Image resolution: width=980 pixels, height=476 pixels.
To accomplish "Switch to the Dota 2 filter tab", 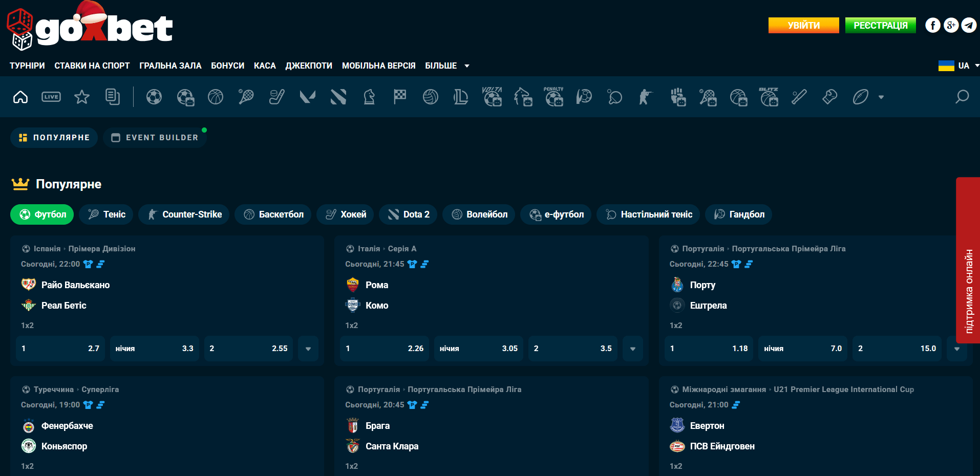I will 408,214.
